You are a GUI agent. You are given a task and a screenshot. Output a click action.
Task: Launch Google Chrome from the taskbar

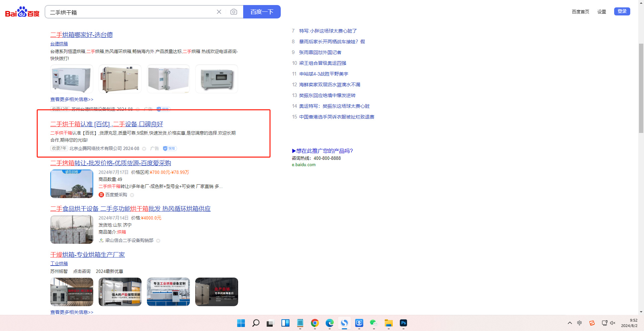[x=315, y=323]
